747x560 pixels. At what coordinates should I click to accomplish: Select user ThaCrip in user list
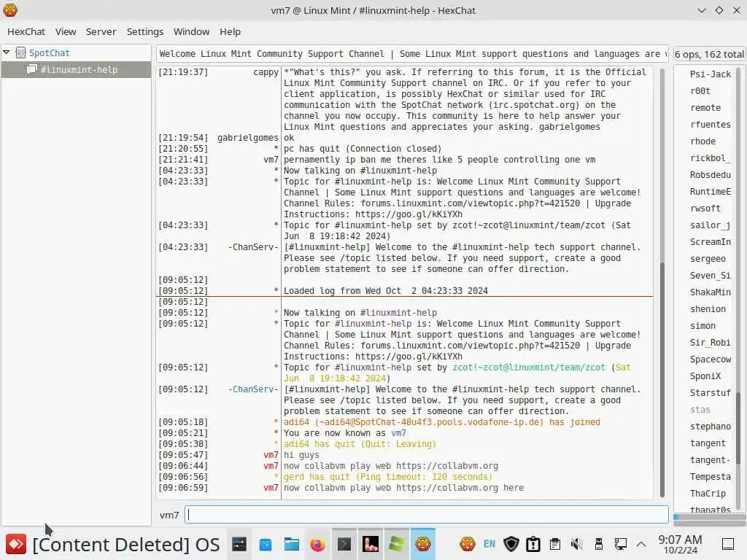[x=708, y=494]
